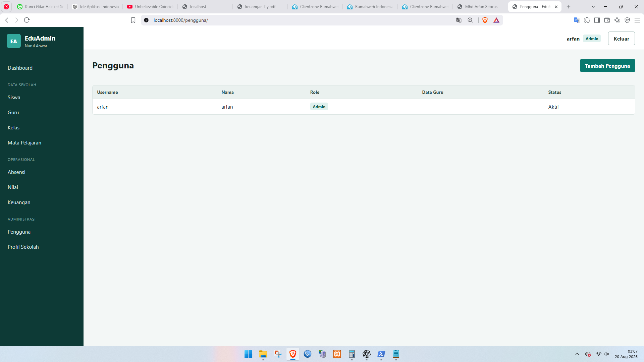Screen dimensions: 644x362
Task: Open File Explorer from the taskbar
Action: pos(263,354)
